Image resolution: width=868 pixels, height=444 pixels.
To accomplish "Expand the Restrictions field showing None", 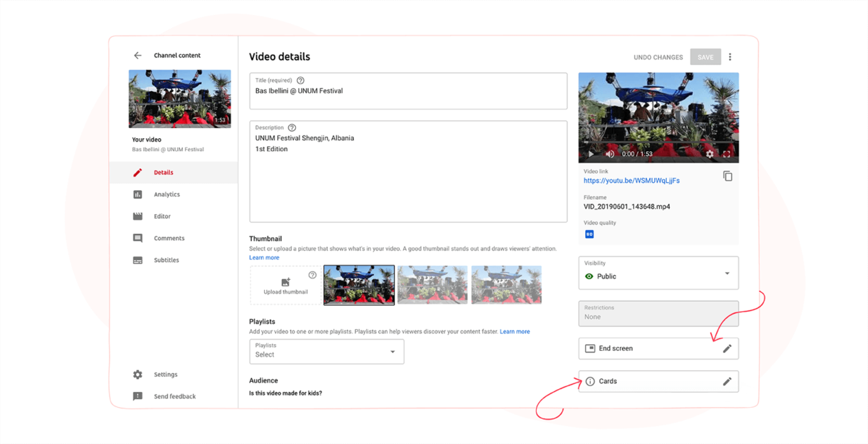I will tap(658, 313).
